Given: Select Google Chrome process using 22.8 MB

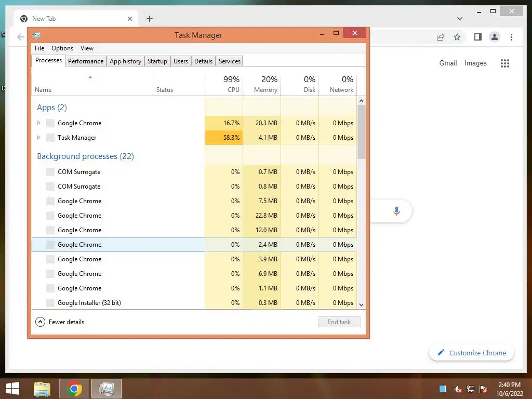Looking at the screenshot, I should click(194, 216).
